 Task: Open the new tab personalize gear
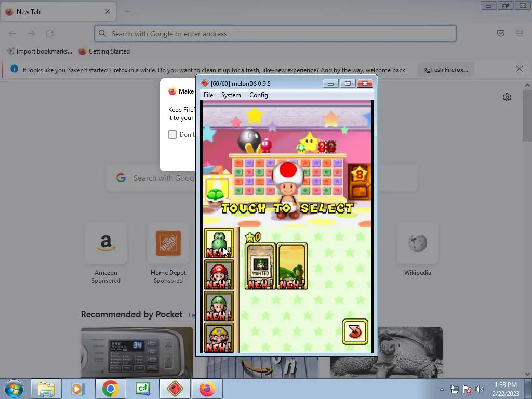pyautogui.click(x=507, y=97)
